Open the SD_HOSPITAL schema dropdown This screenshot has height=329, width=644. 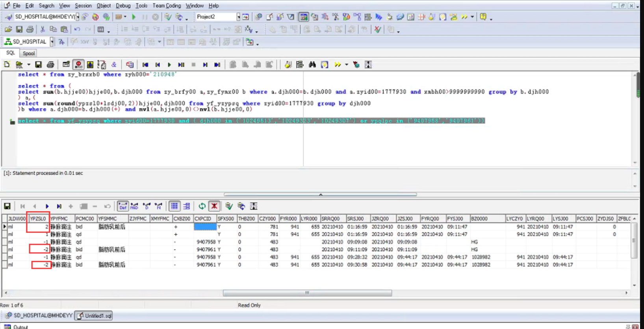tap(52, 42)
